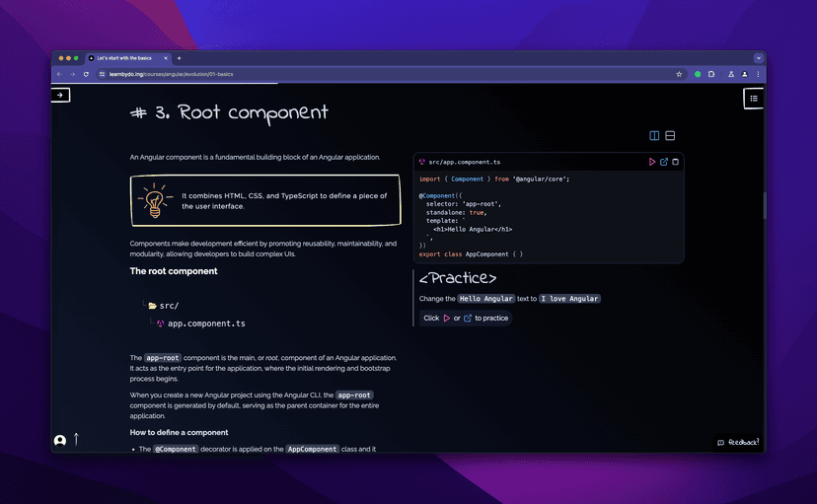This screenshot has height=504, width=817.
Task: Switch to stacked row layout
Action: [x=670, y=135]
